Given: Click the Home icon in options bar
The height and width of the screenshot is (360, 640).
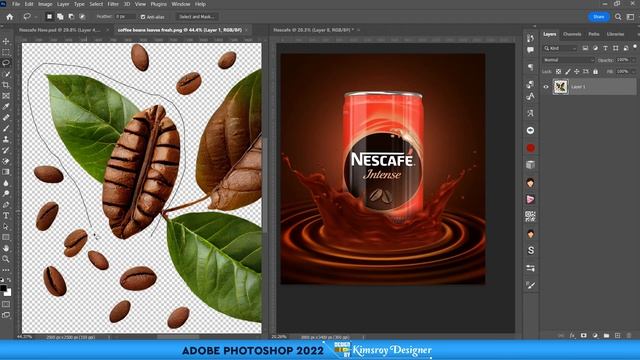Looking at the screenshot, I should click(9, 17).
